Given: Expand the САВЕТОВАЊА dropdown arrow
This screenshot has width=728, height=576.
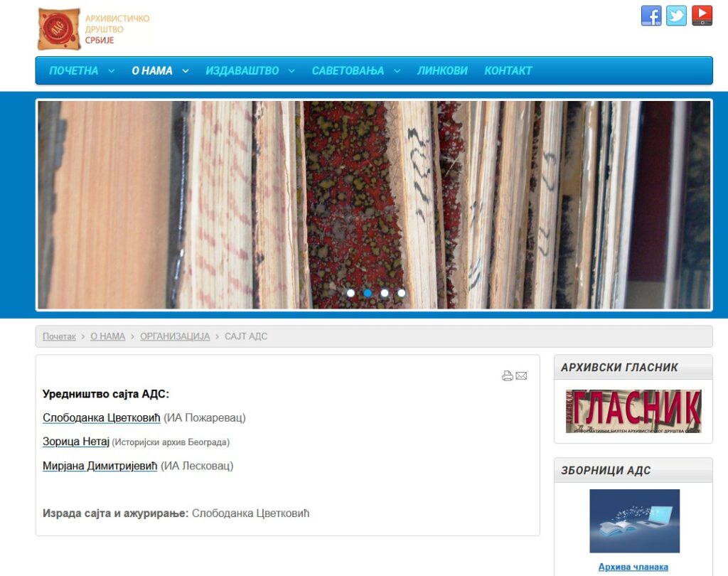Looking at the screenshot, I should pos(397,71).
